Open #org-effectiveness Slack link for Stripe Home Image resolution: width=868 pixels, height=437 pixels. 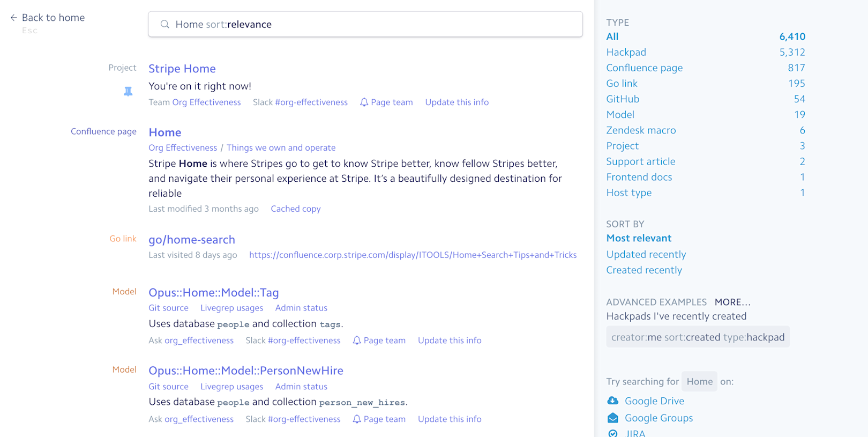click(311, 102)
